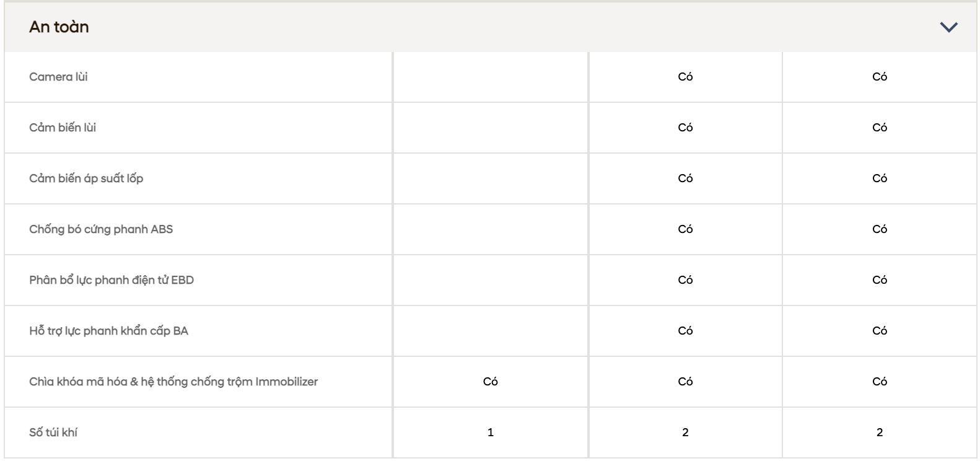Select the Immobilizer anti-theft row label

pos(173,382)
